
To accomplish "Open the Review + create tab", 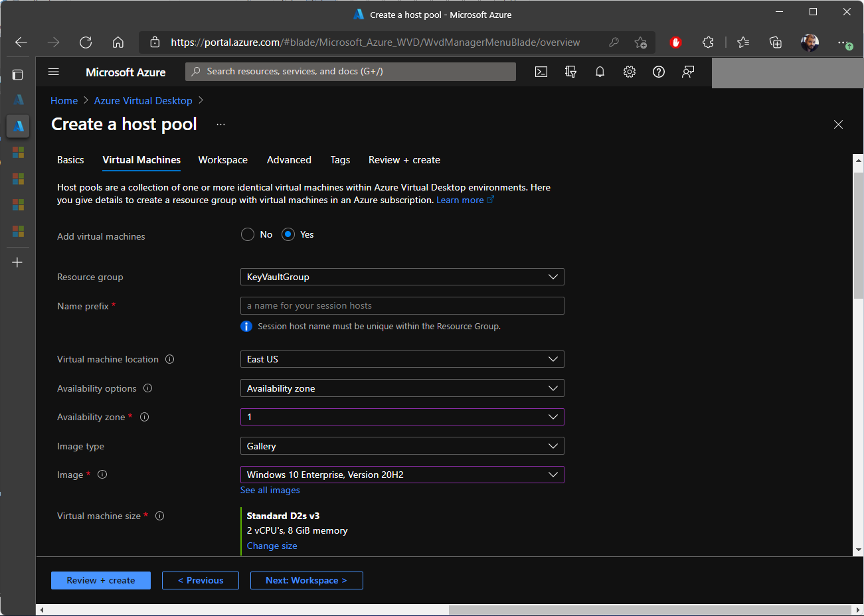I will [404, 160].
